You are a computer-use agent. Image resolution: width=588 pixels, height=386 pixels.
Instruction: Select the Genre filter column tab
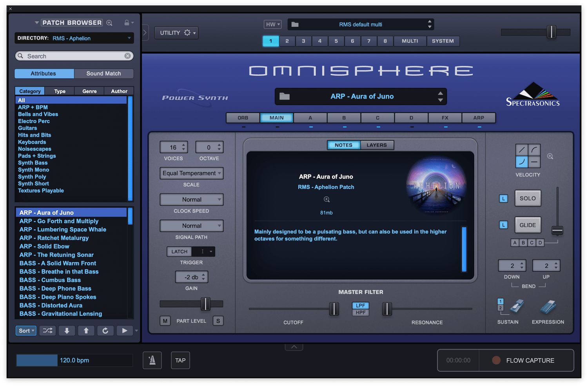coord(89,91)
